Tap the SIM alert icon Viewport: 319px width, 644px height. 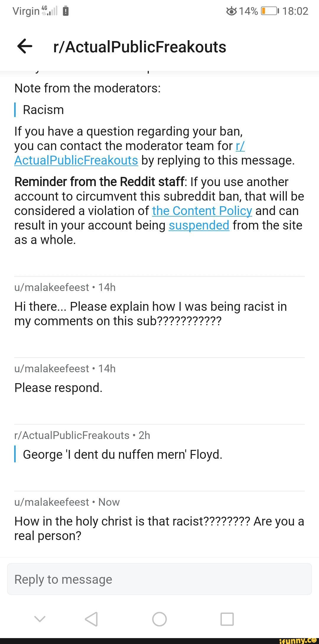66,11
